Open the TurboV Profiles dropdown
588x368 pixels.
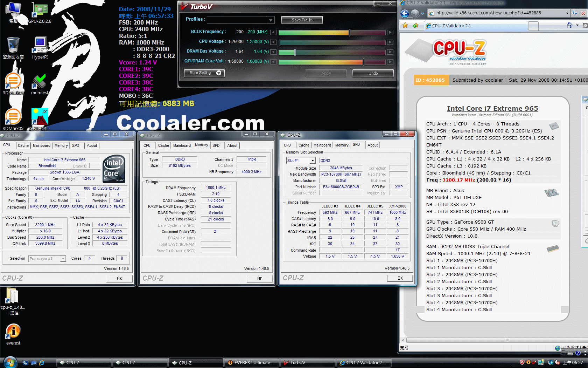tap(271, 20)
